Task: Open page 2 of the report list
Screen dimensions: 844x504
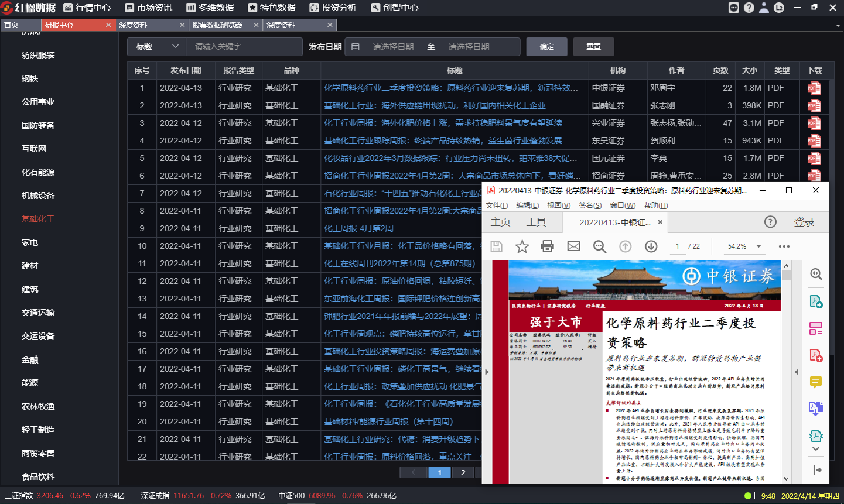Action: tap(463, 472)
